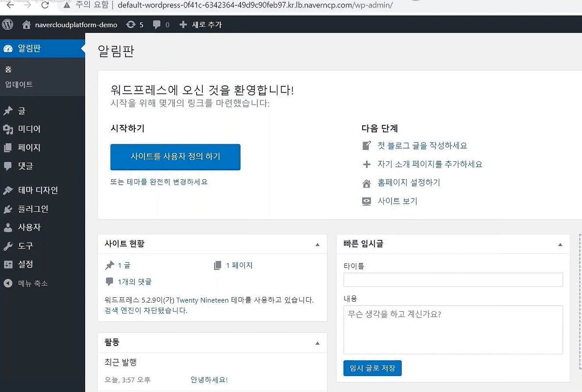
Task: Click 메뉴 축소 text to collapse sidebar
Action: (33, 283)
